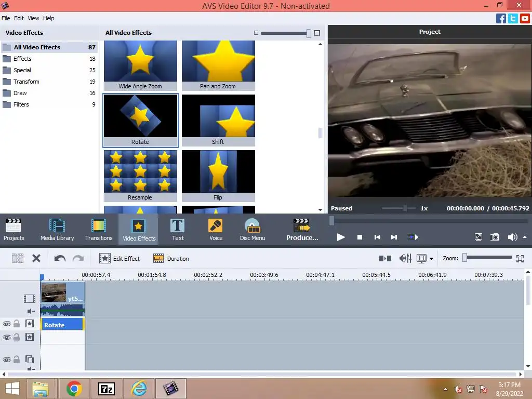
Task: Click Edit Effect button
Action: (119, 259)
